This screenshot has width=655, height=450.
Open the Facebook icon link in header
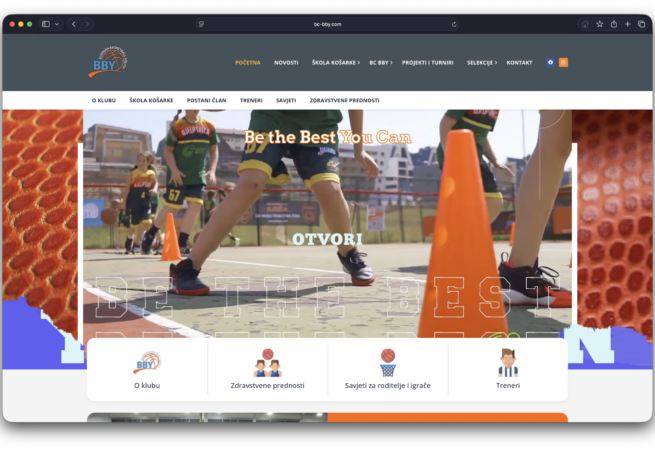(x=550, y=62)
